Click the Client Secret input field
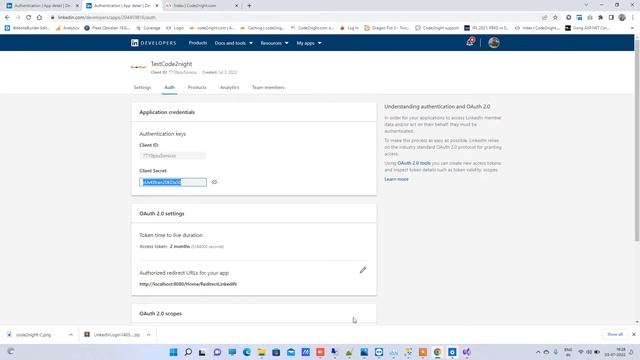Screen dimensions: 640x360 tap(173, 182)
